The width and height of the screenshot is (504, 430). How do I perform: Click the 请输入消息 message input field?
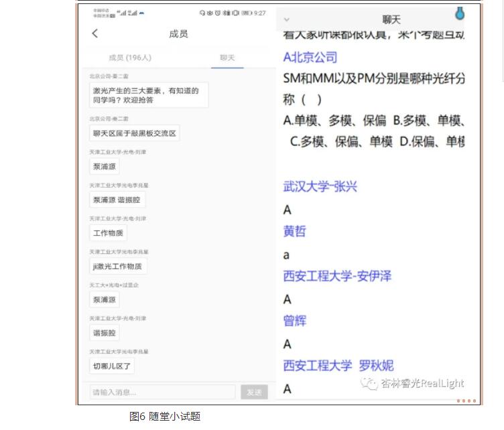163,392
